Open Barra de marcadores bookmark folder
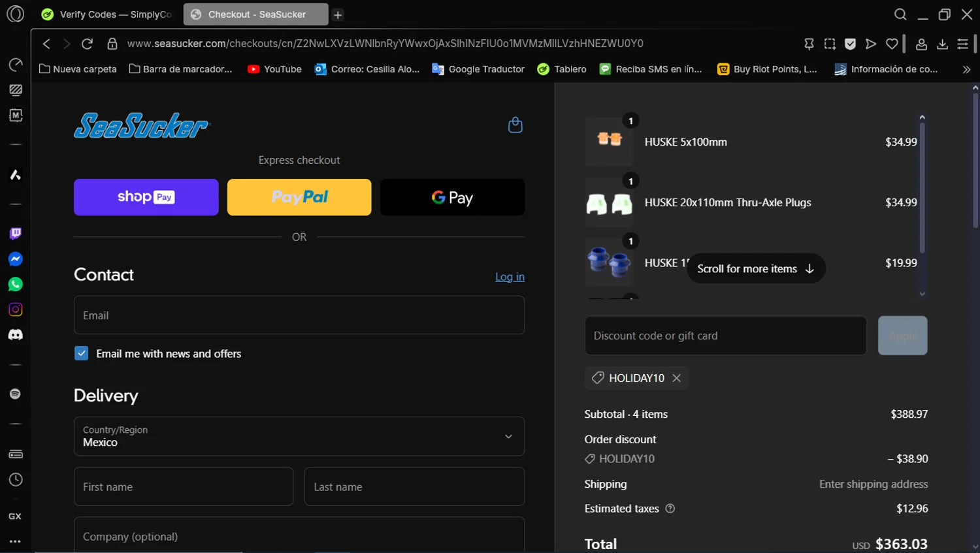The image size is (980, 553). (x=181, y=69)
